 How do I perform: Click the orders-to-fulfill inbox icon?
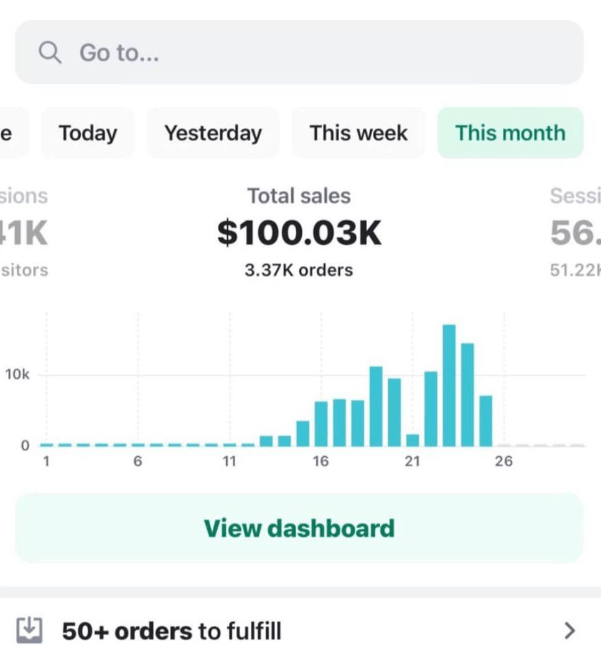(30, 630)
